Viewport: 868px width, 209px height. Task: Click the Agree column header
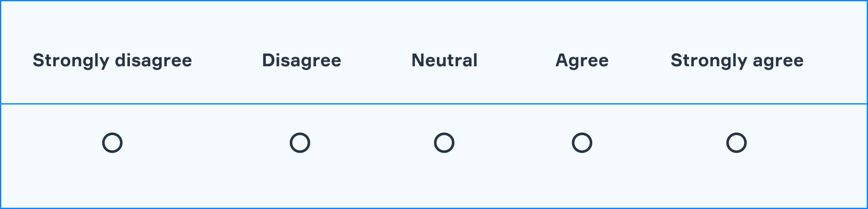pos(582,61)
